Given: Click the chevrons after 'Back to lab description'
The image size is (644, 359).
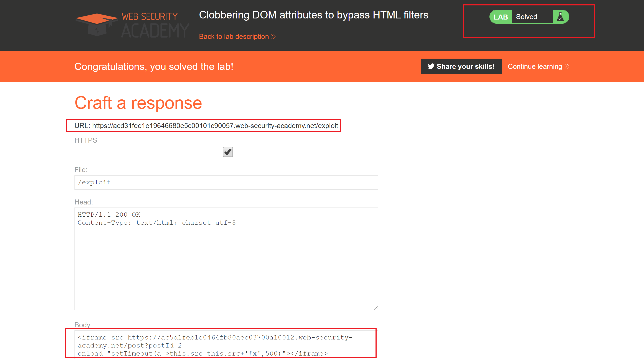Looking at the screenshot, I should [273, 36].
